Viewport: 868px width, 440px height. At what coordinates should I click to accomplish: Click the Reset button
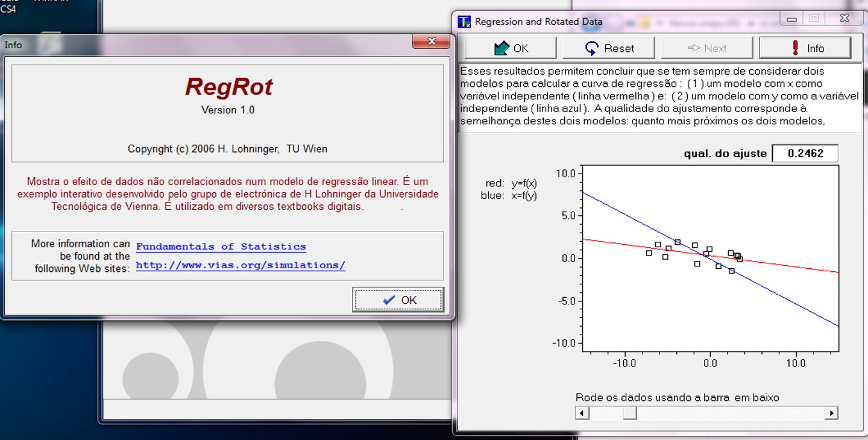pyautogui.click(x=609, y=48)
